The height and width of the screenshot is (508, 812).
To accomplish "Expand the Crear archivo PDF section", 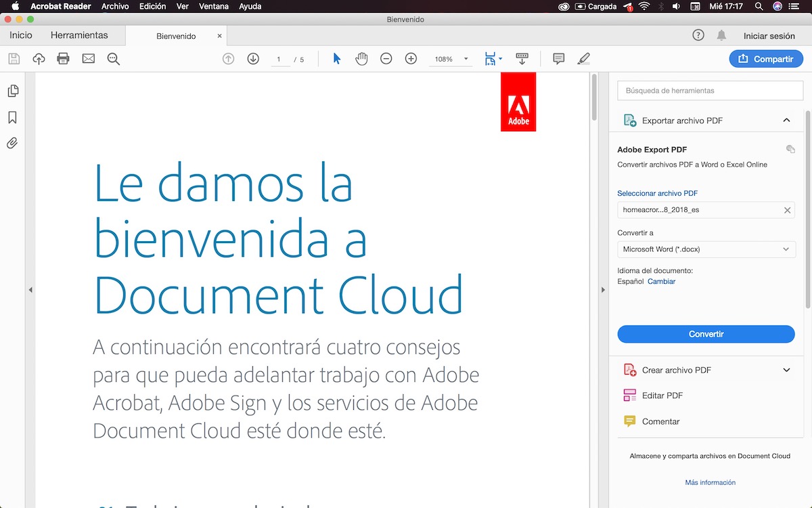I will (786, 370).
